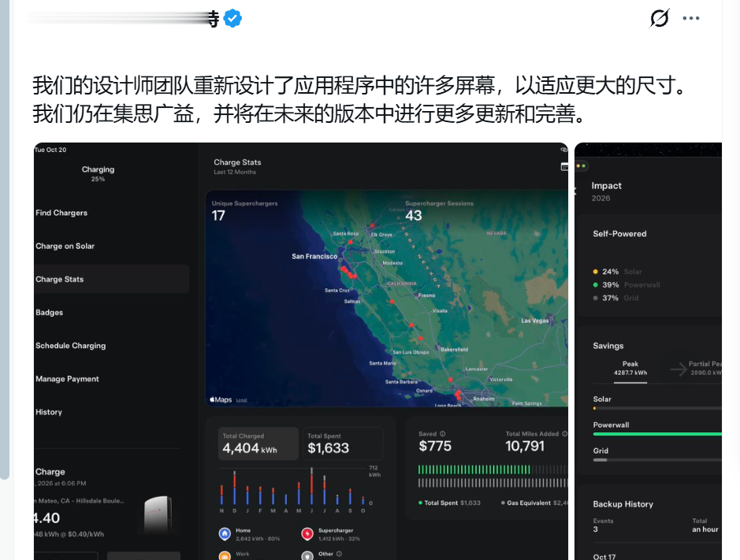Open the Impact screenshot image
The height and width of the screenshot is (560, 740).
tap(648, 351)
